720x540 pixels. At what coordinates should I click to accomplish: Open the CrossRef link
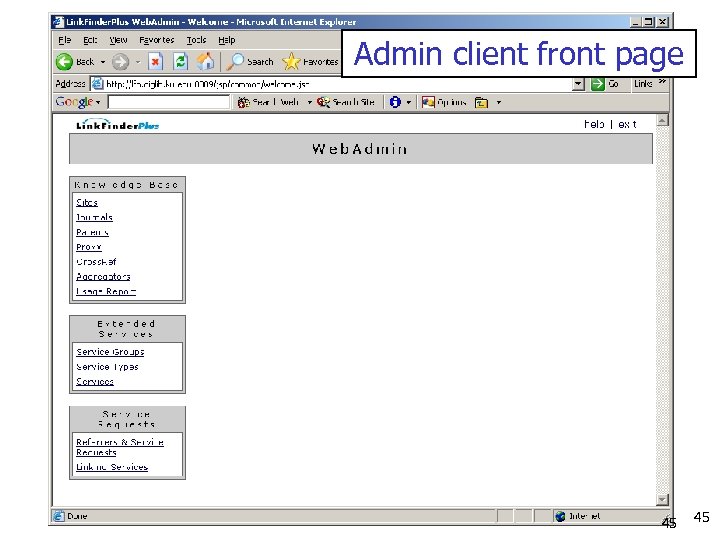(96, 262)
